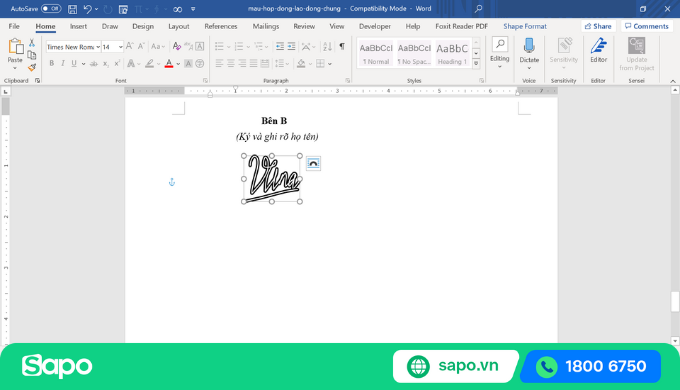Expand the Paste options arrow
Viewport: 680px width, 390px height.
coord(15,68)
